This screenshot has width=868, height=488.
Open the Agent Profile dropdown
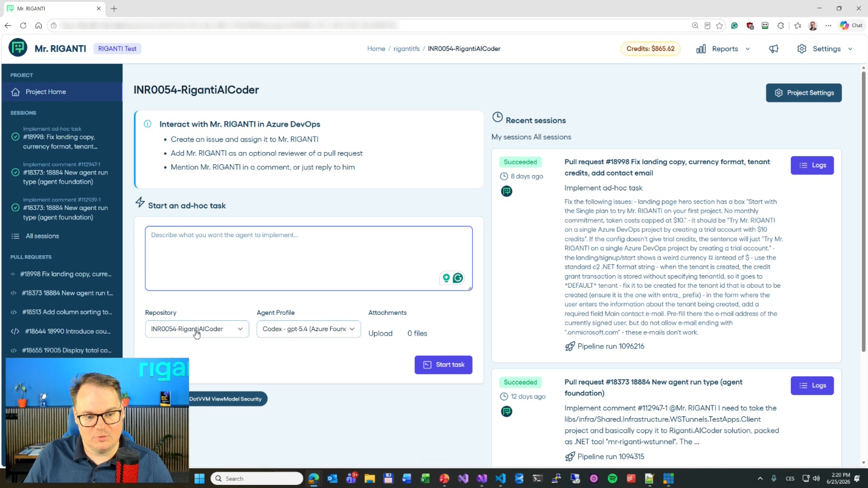[308, 329]
